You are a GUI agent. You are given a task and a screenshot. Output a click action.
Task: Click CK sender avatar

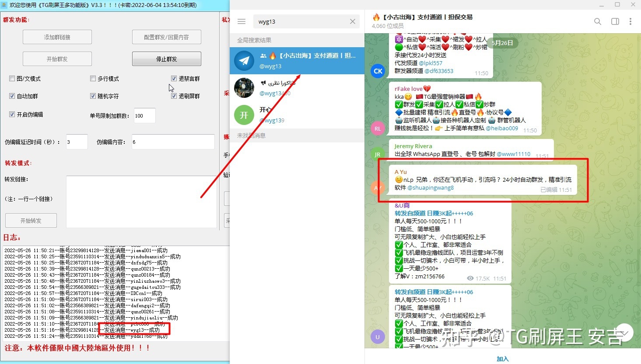coord(378,71)
